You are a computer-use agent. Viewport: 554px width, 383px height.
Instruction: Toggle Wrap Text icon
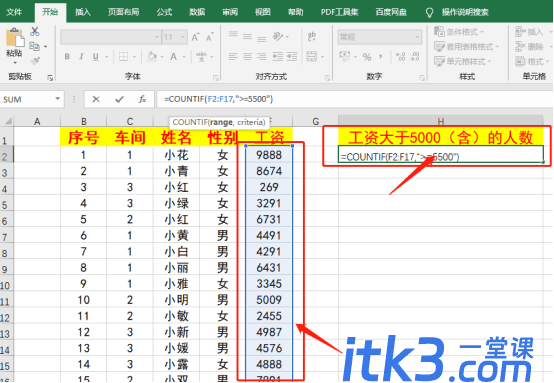coord(312,36)
